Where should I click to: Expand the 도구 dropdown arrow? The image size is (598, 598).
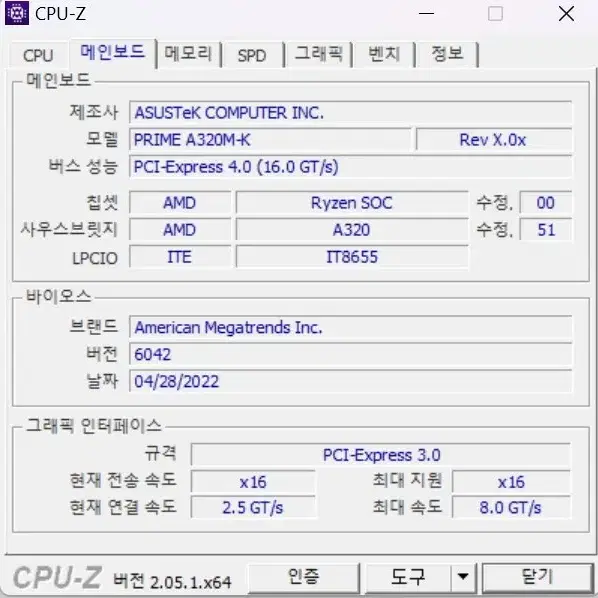pos(463,577)
